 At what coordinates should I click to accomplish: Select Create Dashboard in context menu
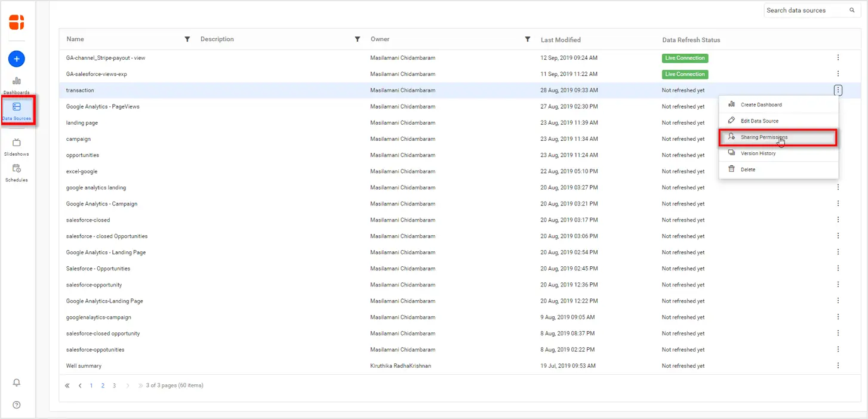pos(761,105)
